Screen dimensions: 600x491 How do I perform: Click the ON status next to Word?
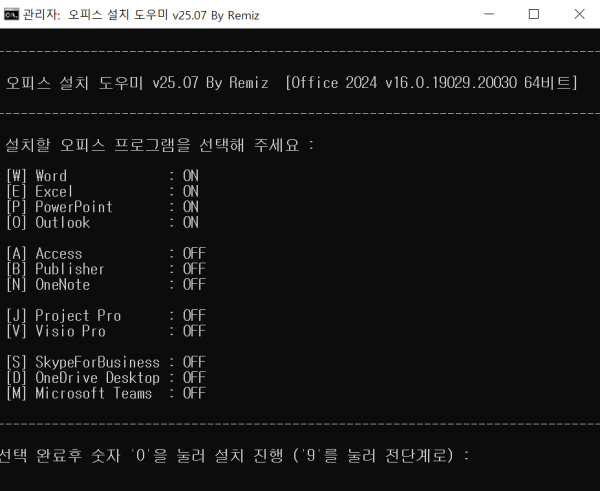(191, 176)
